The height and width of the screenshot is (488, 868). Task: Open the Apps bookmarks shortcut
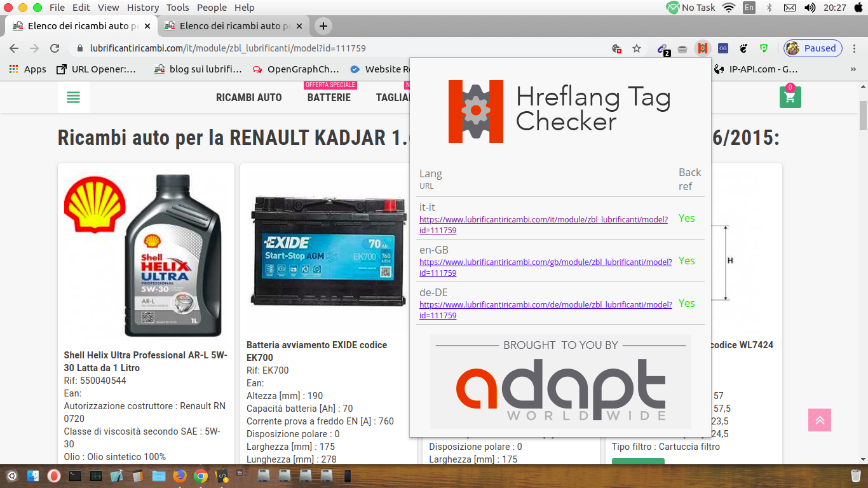tap(27, 69)
